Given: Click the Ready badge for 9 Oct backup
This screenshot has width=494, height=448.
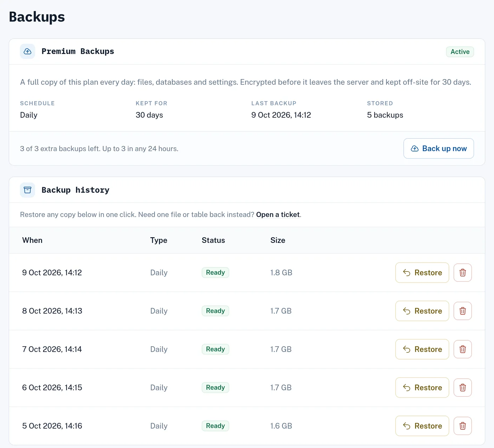Looking at the screenshot, I should pos(215,273).
